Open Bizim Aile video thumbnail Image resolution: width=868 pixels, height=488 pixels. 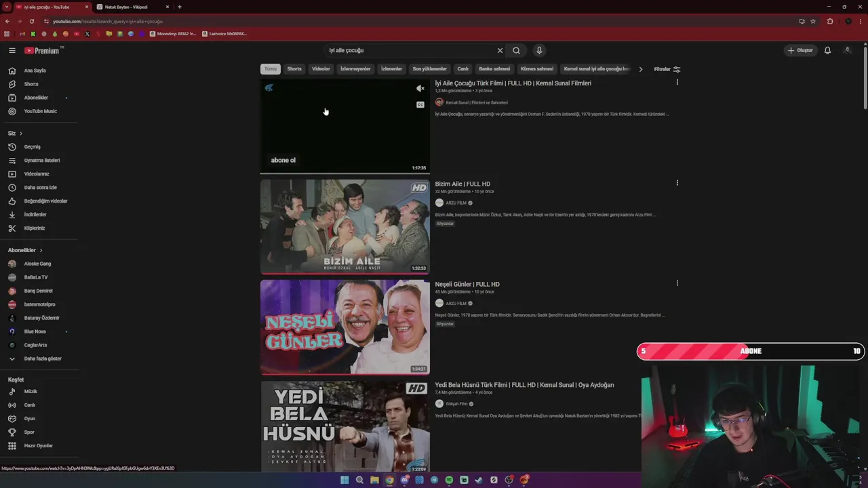point(345,226)
